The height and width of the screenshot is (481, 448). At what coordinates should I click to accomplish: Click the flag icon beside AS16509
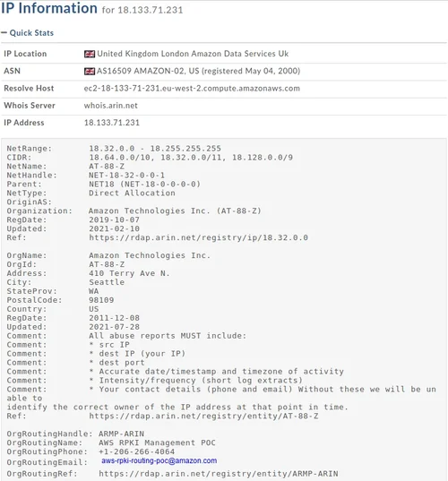(x=90, y=71)
